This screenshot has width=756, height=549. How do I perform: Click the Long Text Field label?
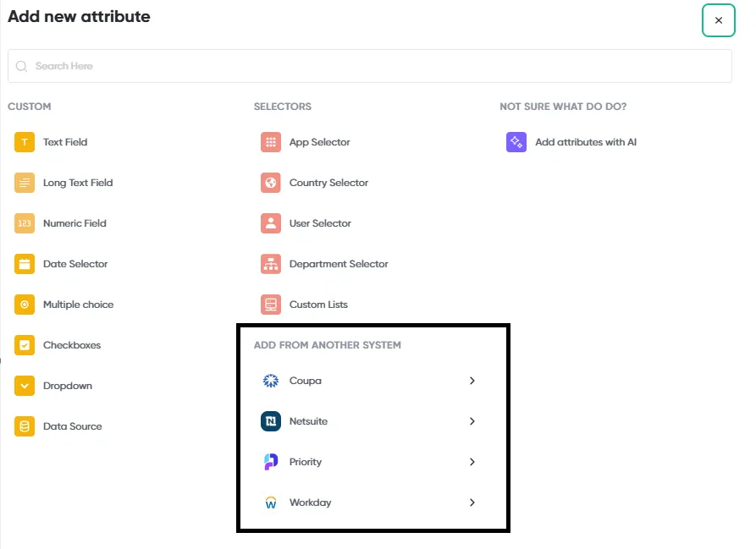[x=78, y=183]
